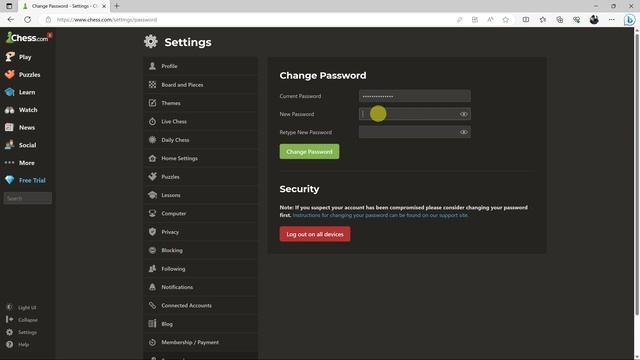Open Puzzles settings in settings list
640x360 pixels.
(200, 177)
